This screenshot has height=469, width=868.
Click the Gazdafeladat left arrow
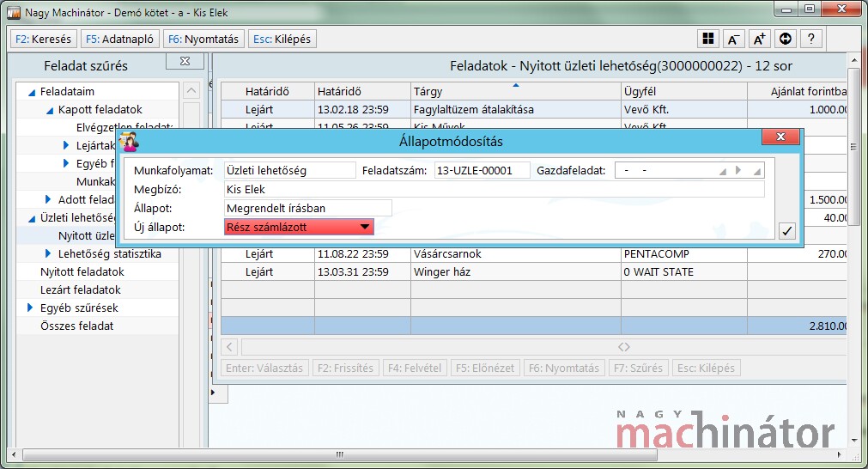pyautogui.click(x=722, y=171)
